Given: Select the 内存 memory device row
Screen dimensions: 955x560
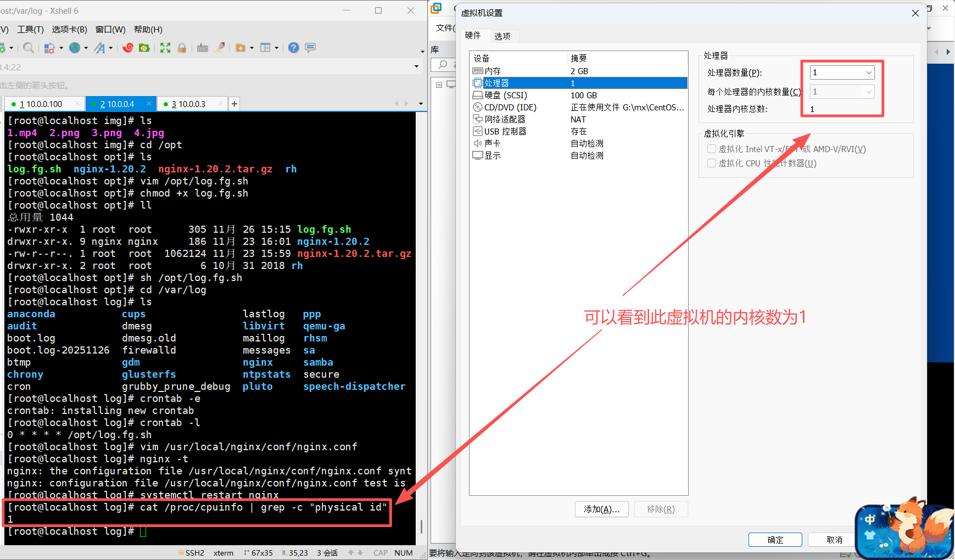Looking at the screenshot, I should coord(579,71).
